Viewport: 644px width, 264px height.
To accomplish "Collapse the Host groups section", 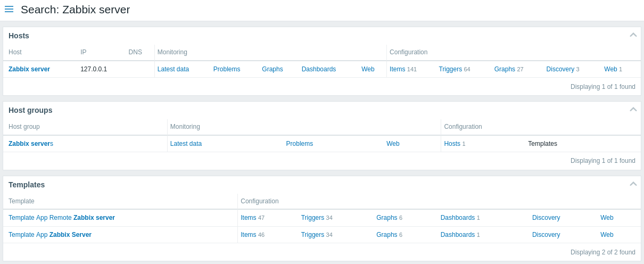I will (x=633, y=110).
